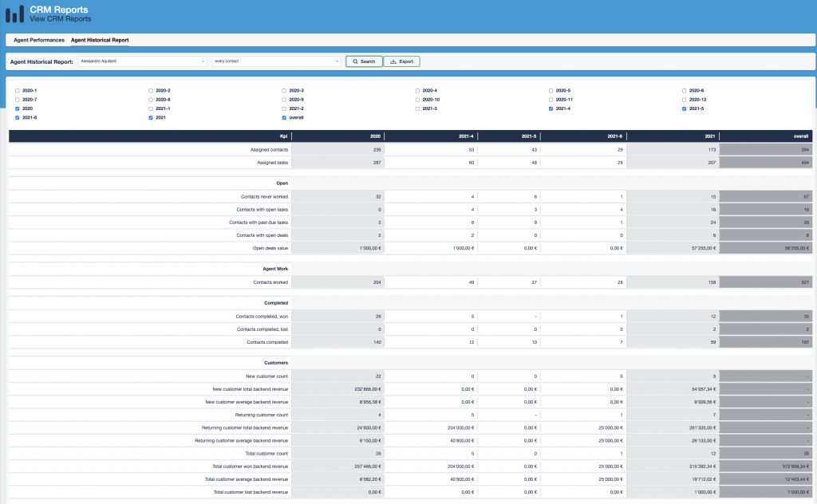Click the magnifier icon in Search

354,61
